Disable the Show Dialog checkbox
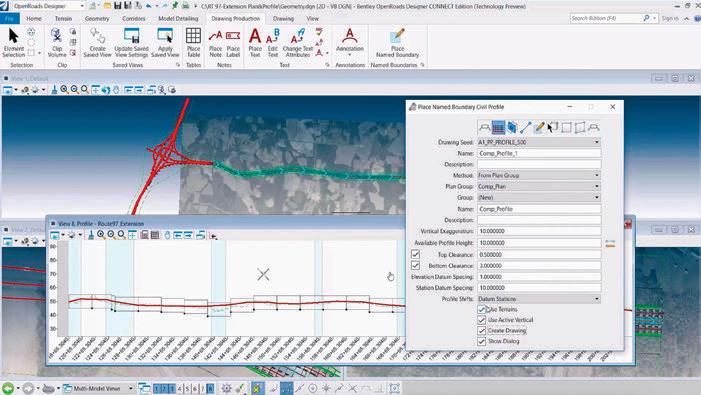The width and height of the screenshot is (701, 395). click(481, 341)
